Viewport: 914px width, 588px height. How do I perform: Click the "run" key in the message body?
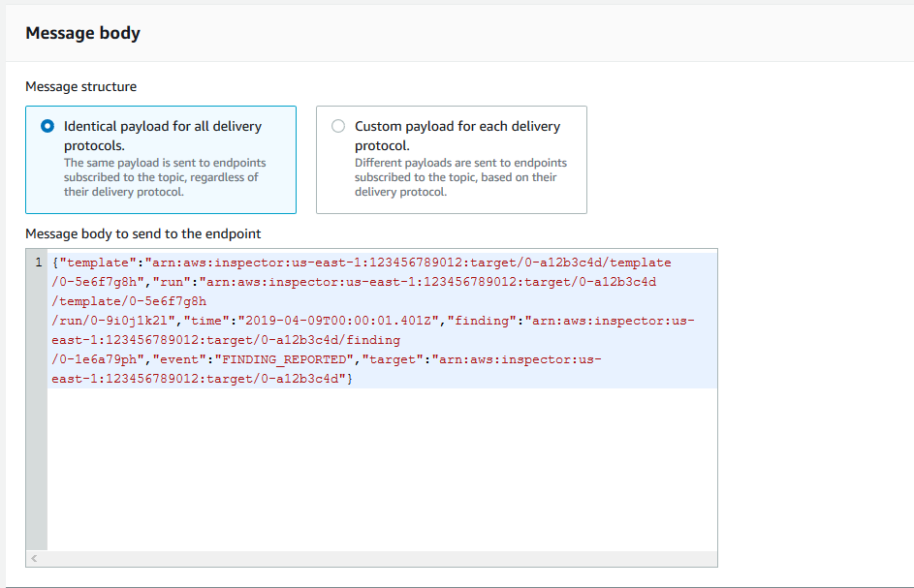coord(172,282)
